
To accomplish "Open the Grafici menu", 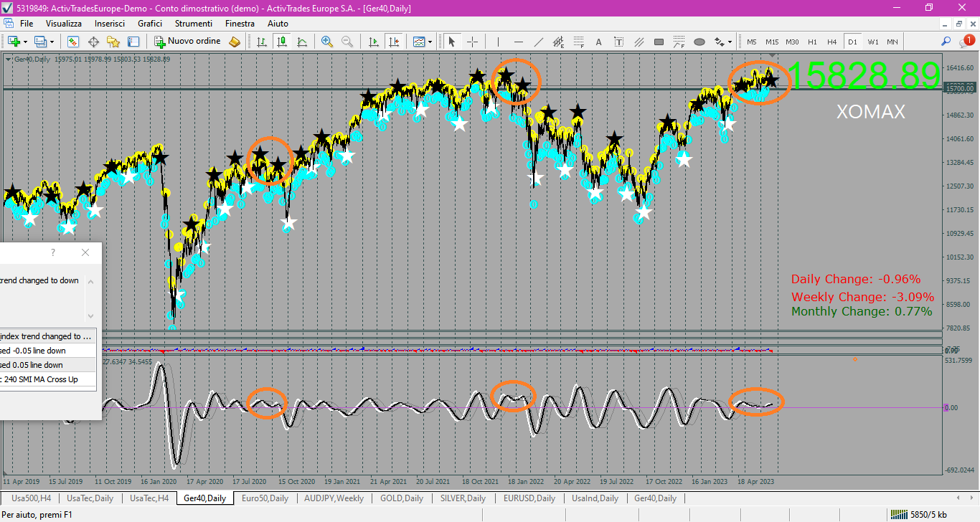I will pyautogui.click(x=150, y=24).
